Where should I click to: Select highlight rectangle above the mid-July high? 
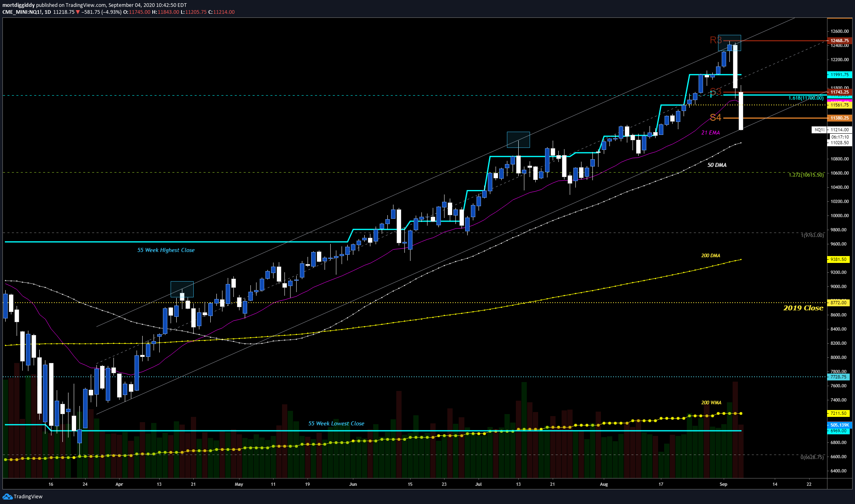518,140
